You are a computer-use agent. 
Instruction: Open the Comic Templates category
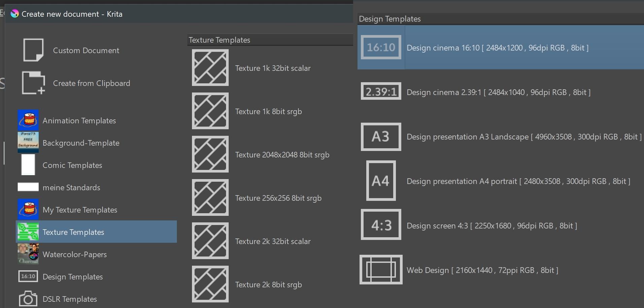[72, 165]
